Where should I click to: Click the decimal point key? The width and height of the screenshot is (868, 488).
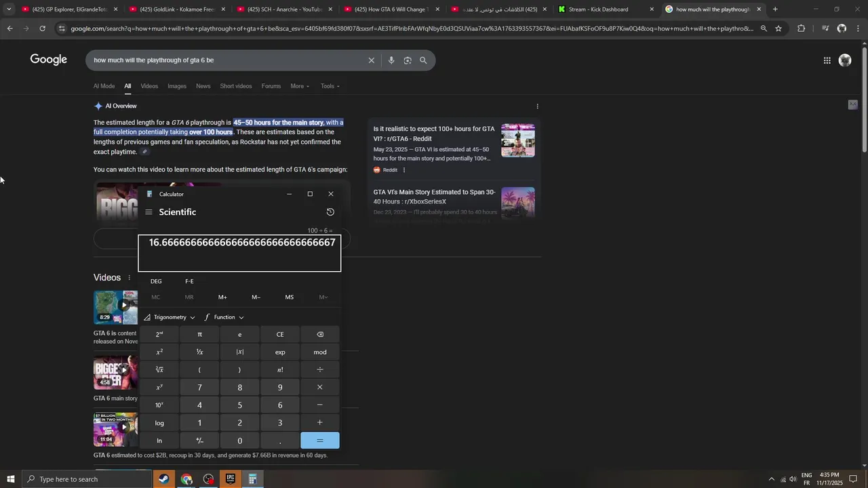pos(280,441)
